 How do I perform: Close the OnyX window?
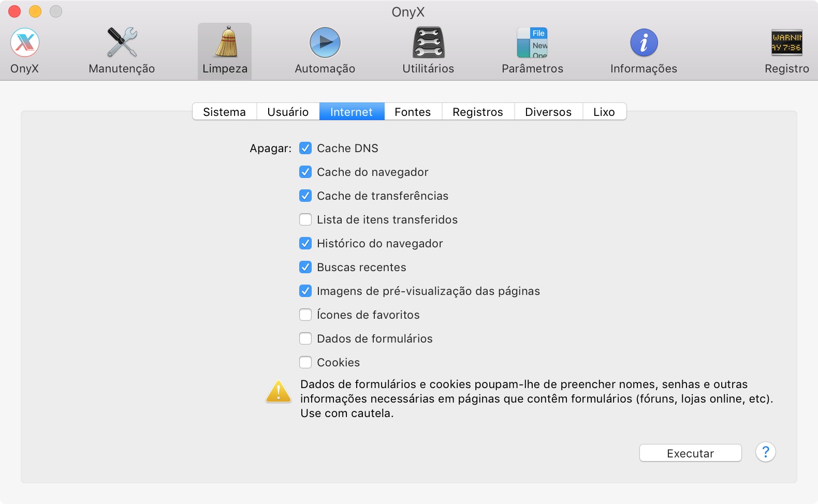(14, 11)
